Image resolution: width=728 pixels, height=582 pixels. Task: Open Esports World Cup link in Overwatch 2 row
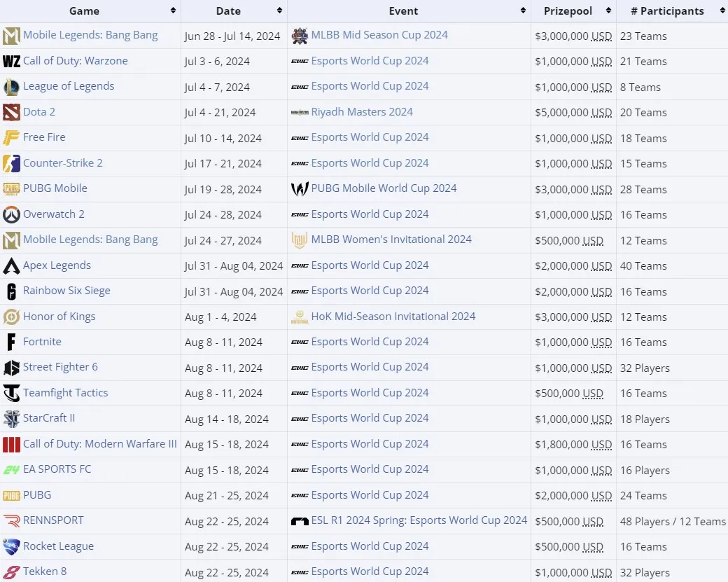pyautogui.click(x=370, y=214)
